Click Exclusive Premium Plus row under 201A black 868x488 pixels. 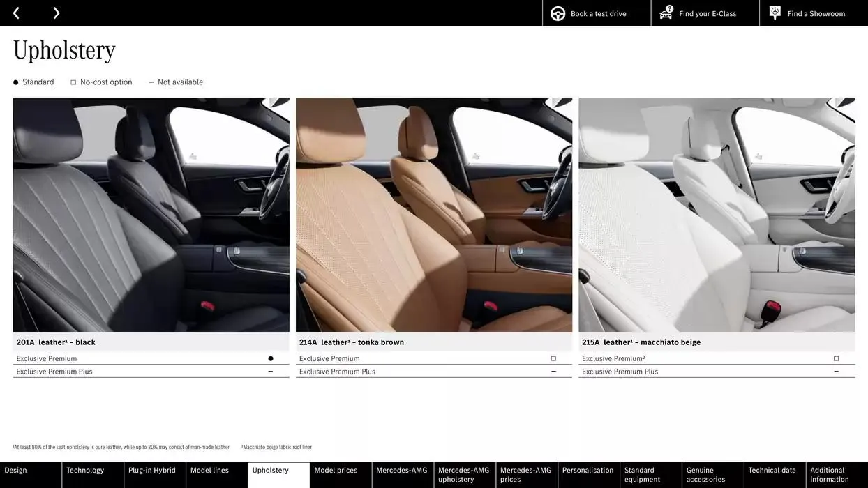point(151,372)
